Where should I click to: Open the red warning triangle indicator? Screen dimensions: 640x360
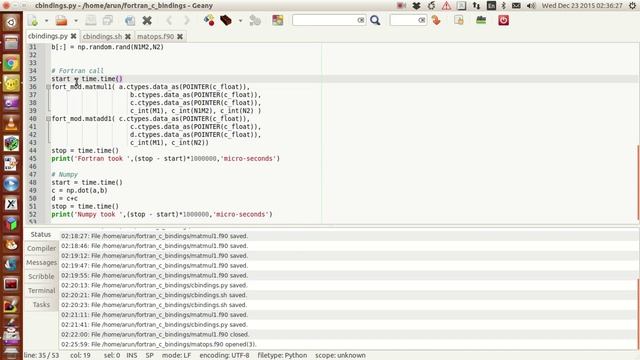[447, 6]
